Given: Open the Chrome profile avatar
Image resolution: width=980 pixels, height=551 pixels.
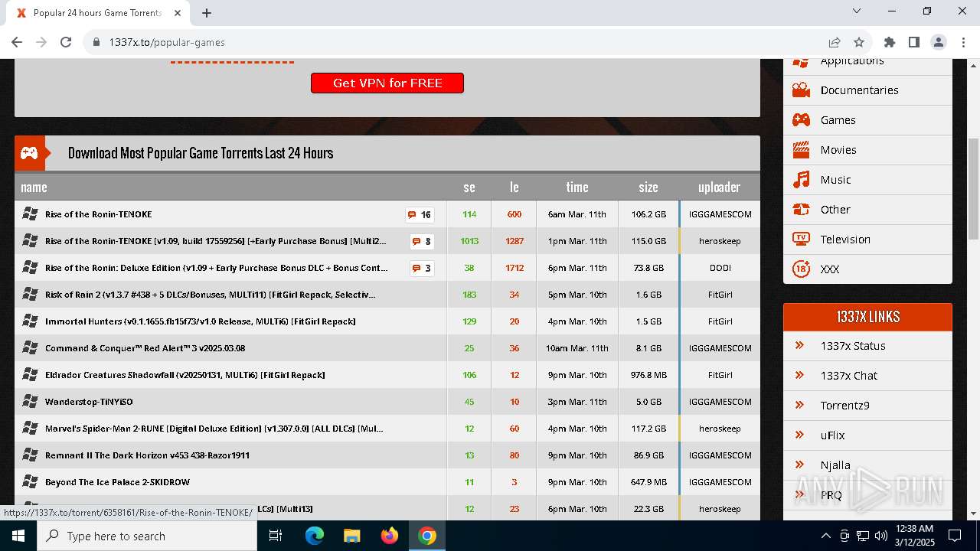Looking at the screenshot, I should tap(939, 42).
